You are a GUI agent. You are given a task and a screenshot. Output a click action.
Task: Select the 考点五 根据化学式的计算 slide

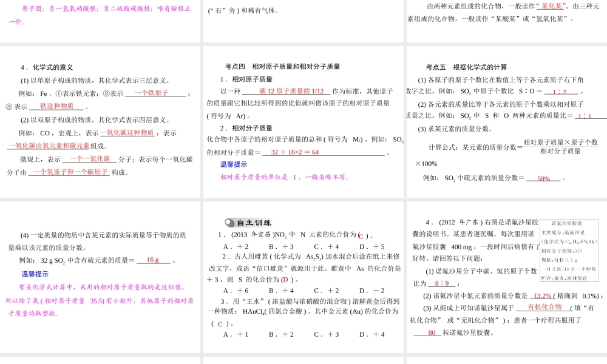tap(507, 122)
